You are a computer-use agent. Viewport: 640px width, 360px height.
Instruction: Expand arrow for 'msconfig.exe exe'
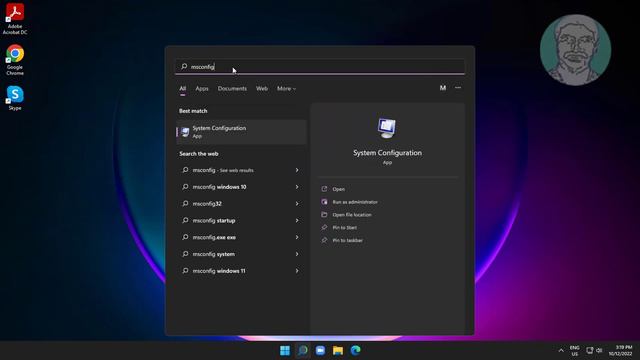coord(297,237)
